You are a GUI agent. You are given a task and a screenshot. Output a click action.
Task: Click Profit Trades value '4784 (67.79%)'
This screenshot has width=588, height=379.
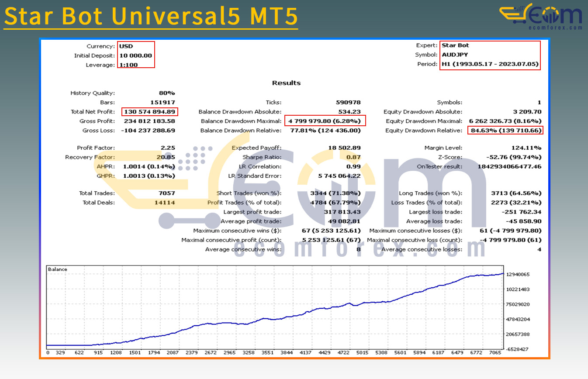click(336, 203)
